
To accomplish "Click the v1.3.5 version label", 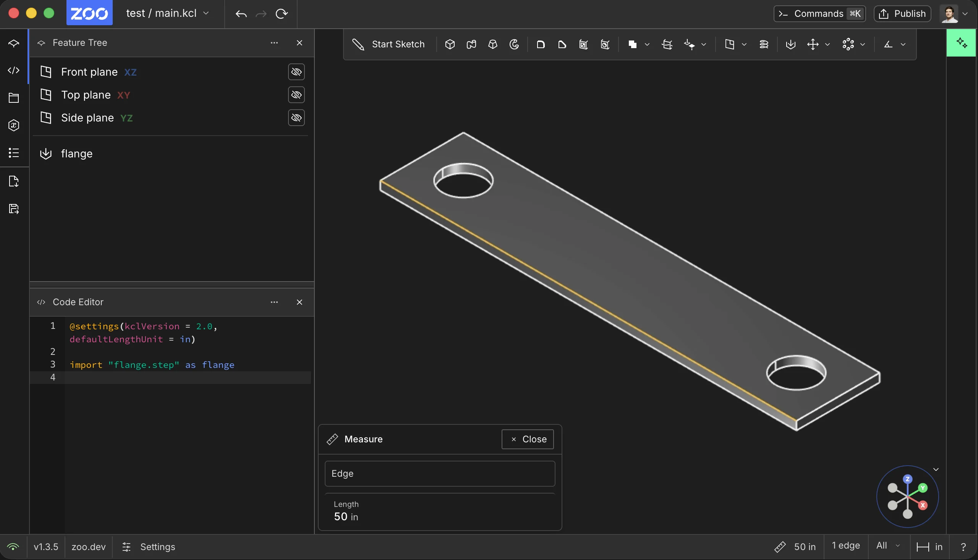I will [x=46, y=547].
